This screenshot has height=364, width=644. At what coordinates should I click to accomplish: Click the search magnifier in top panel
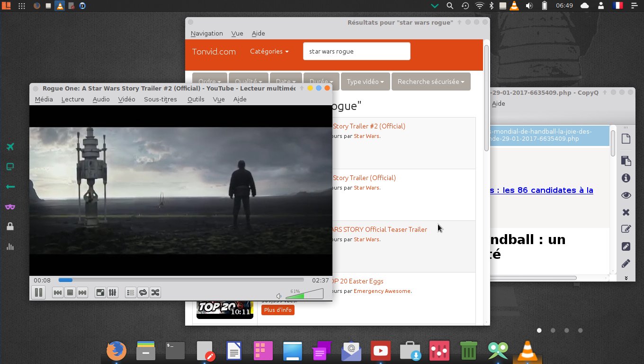tap(450, 6)
